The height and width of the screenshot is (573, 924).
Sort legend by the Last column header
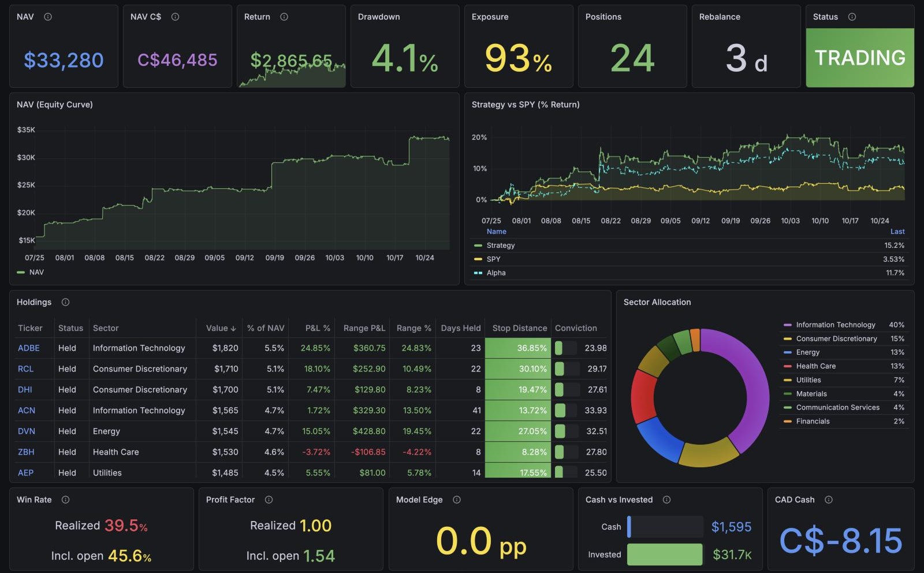[x=897, y=232]
